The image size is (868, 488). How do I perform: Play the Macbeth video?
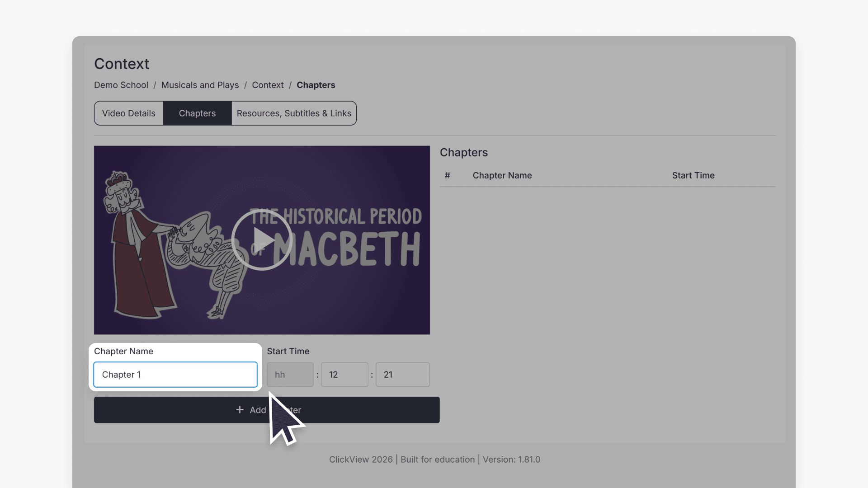(262, 240)
